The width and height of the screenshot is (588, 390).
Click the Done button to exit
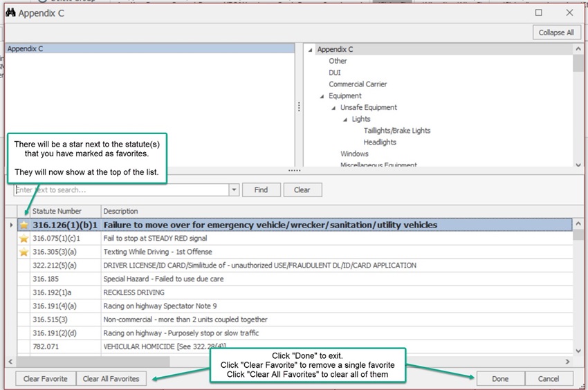pyautogui.click(x=499, y=379)
